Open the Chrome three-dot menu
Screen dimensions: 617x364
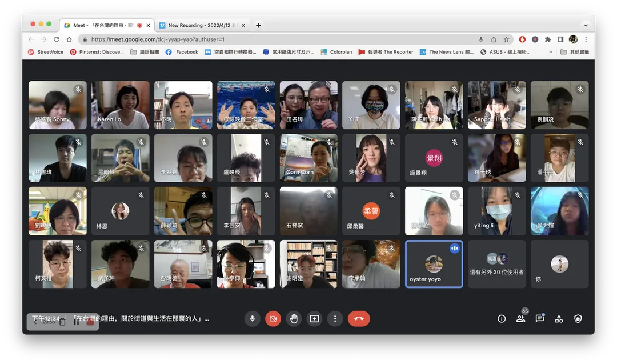(586, 39)
